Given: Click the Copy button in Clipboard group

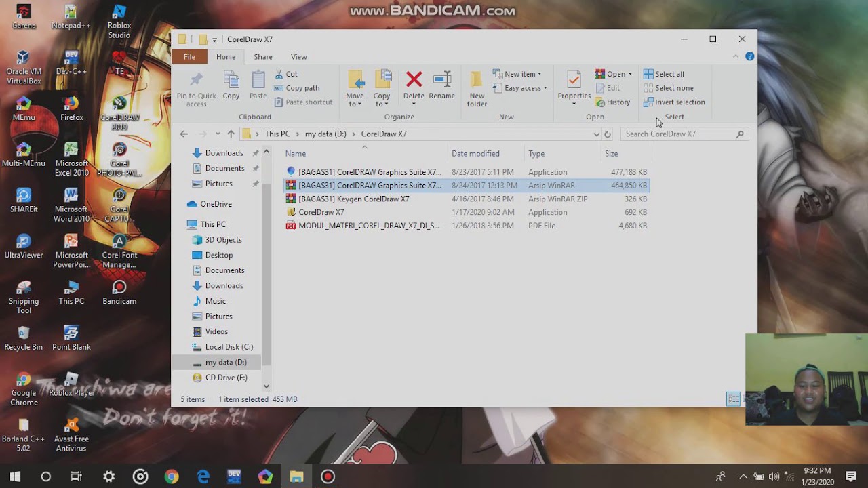Looking at the screenshot, I should click(231, 85).
